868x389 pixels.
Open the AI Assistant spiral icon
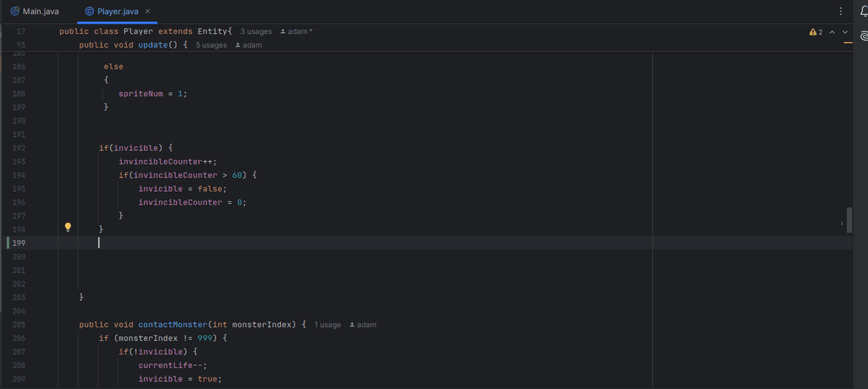tap(864, 36)
